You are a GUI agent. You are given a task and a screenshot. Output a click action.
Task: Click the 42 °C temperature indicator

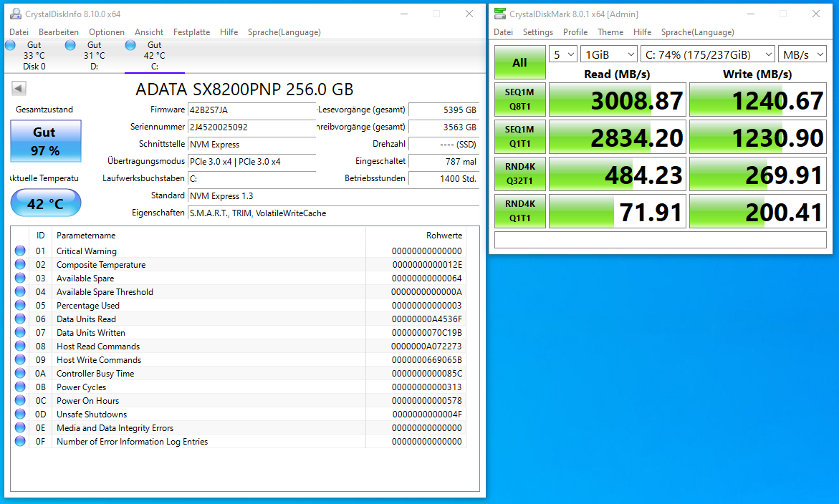[x=45, y=203]
